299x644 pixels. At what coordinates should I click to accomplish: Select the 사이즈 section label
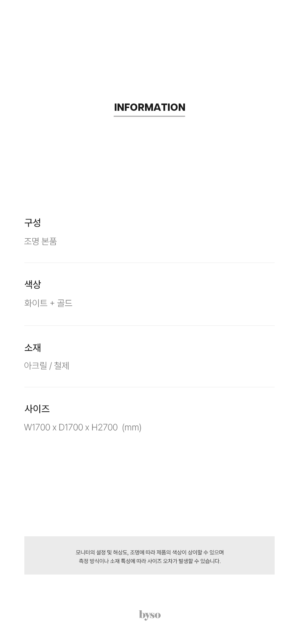[x=37, y=408]
